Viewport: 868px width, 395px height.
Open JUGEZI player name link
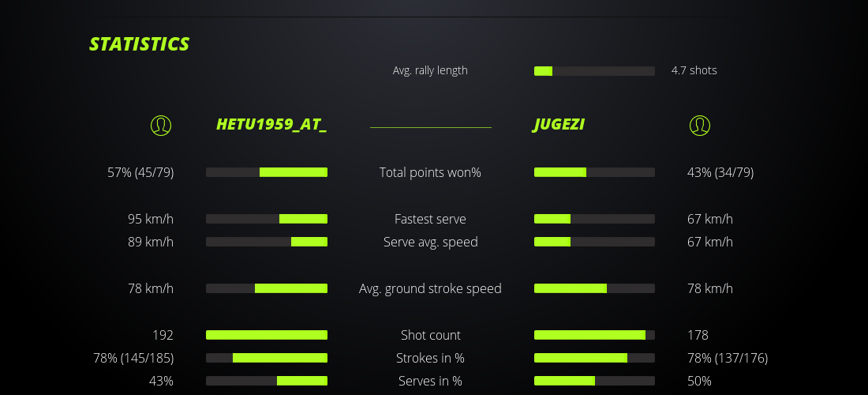point(559,125)
